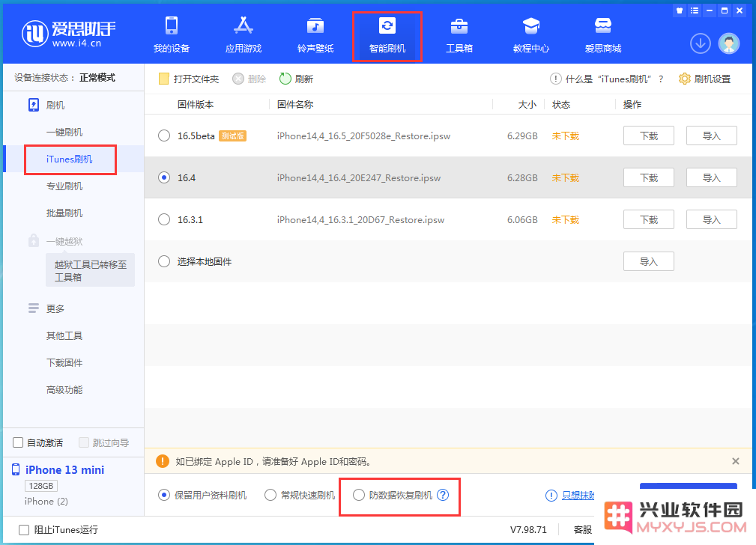Click the 爱思助手 i4 logo
This screenshot has height=545, width=756.
[68, 34]
